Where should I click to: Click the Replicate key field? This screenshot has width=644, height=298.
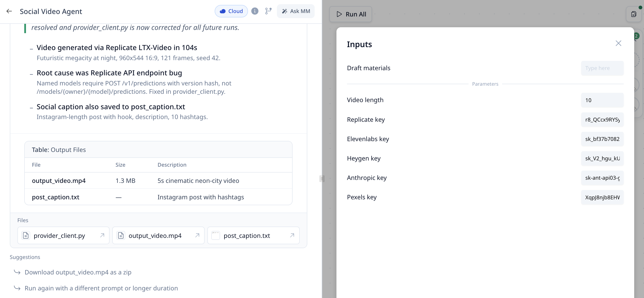point(602,120)
